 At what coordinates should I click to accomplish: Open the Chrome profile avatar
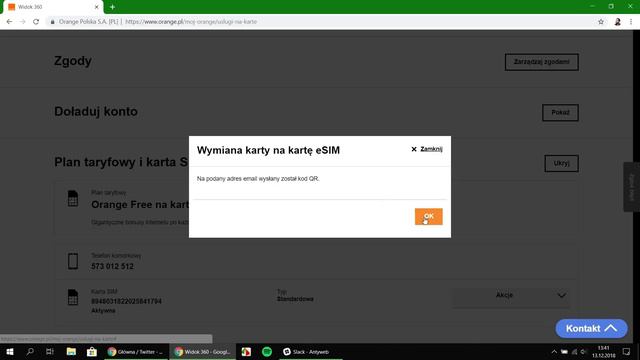pos(618,22)
